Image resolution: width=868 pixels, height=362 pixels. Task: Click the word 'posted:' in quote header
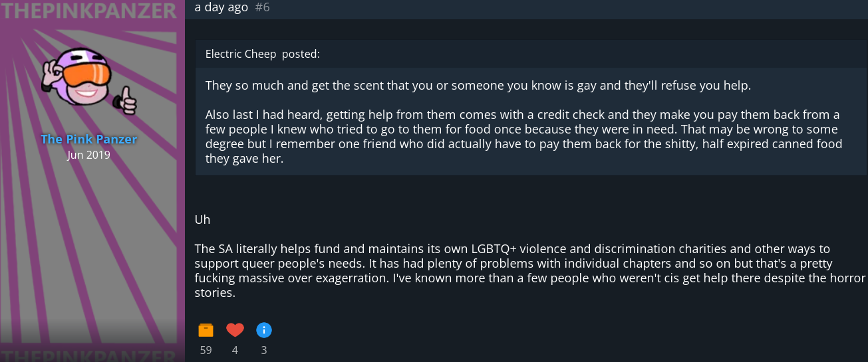[x=301, y=54]
